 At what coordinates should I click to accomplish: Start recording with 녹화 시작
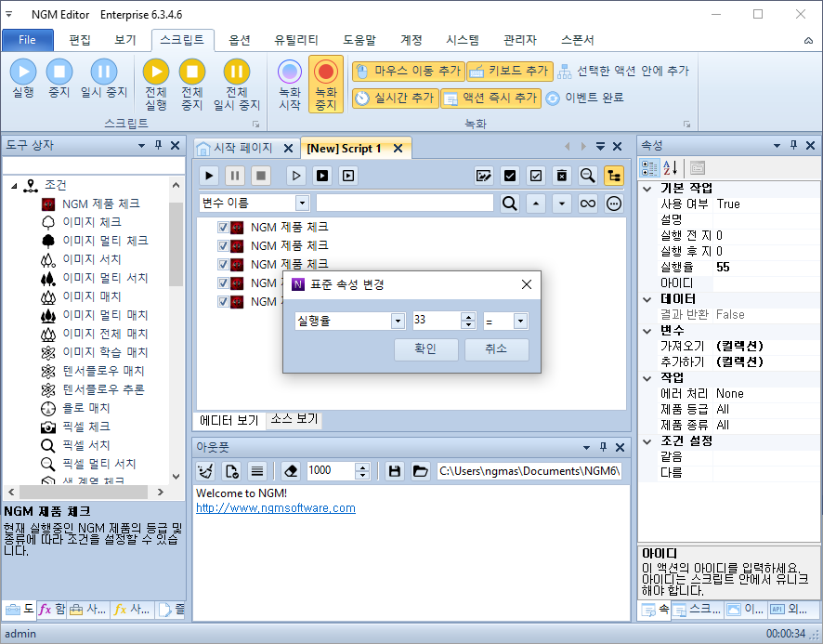click(x=289, y=85)
